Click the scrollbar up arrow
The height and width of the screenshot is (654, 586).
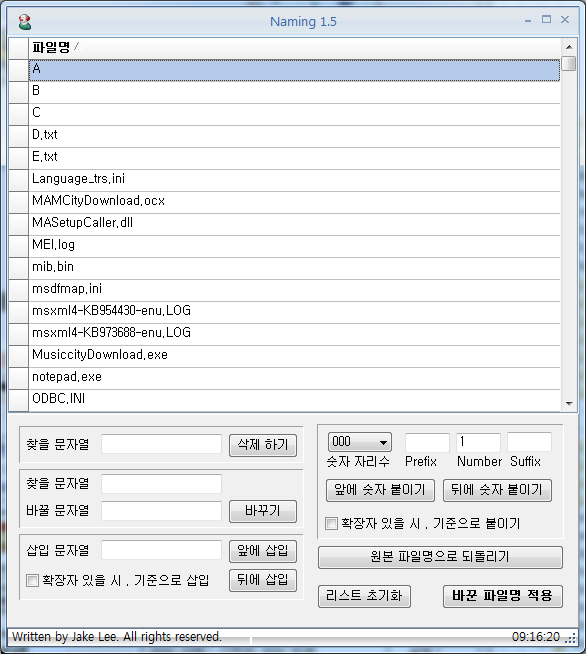pyautogui.click(x=569, y=47)
